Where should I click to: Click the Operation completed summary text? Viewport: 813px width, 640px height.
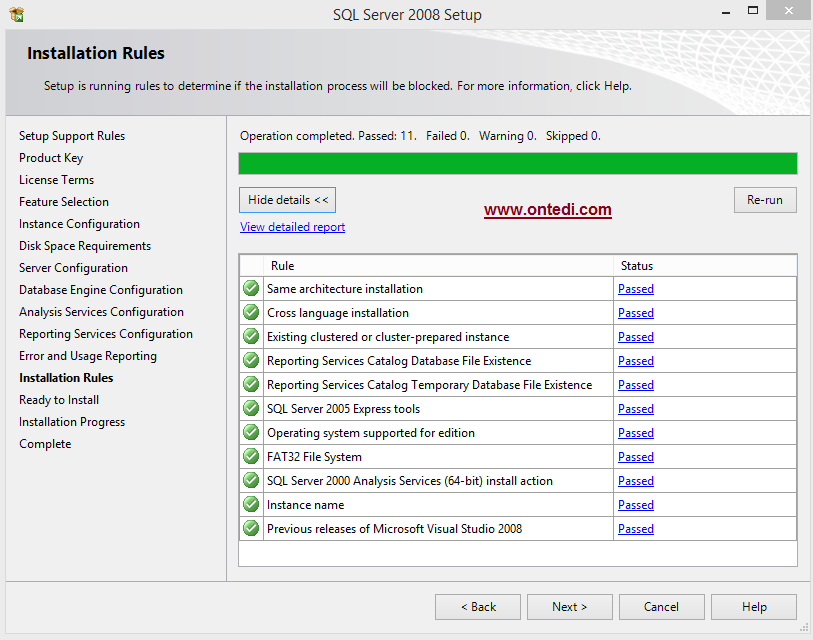[420, 136]
